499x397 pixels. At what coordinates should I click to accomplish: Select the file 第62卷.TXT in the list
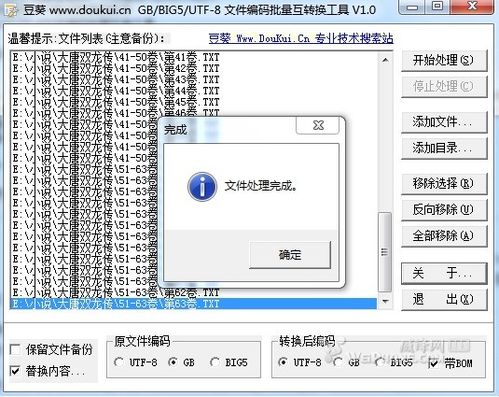coord(194,293)
